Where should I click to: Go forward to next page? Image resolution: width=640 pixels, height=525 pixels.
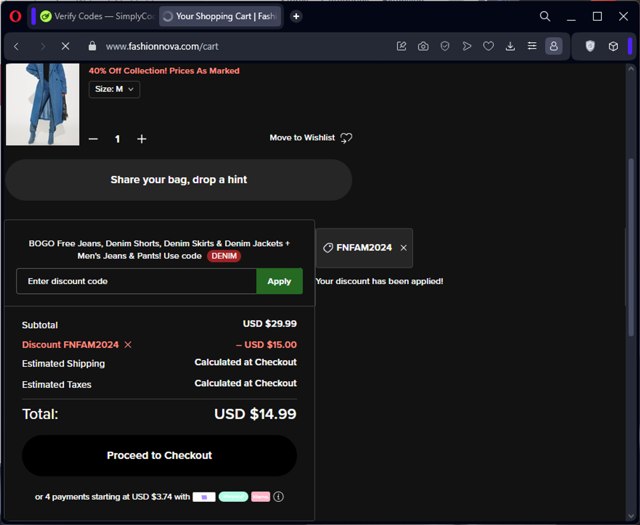click(42, 47)
